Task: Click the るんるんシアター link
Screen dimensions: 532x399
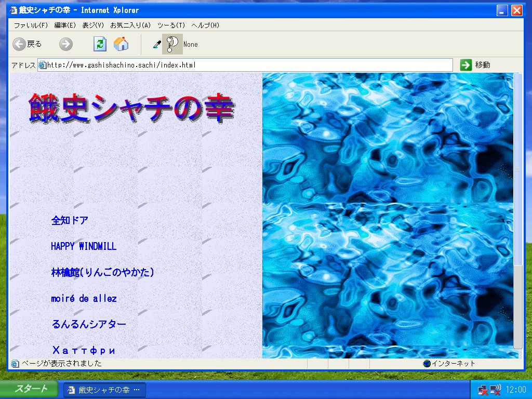Action: pyautogui.click(x=88, y=324)
